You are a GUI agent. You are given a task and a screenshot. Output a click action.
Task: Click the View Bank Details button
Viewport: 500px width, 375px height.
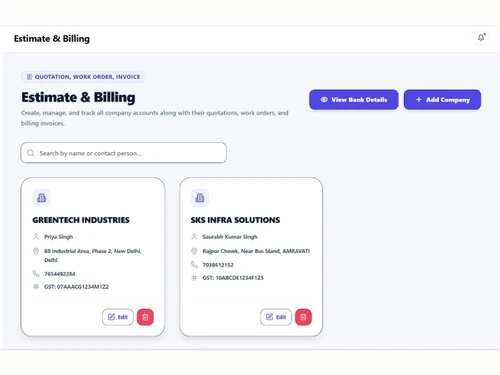coord(354,99)
